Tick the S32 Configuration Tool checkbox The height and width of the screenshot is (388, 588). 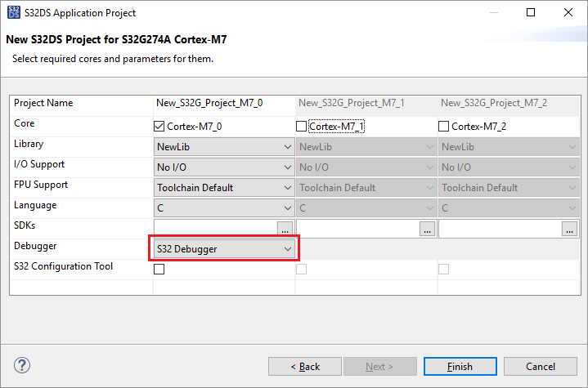tap(159, 270)
